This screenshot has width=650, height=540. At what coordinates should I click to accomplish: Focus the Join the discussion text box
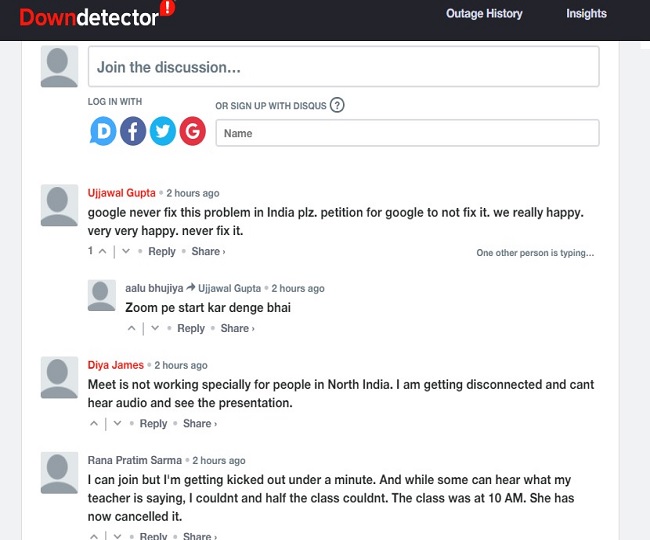click(x=343, y=68)
